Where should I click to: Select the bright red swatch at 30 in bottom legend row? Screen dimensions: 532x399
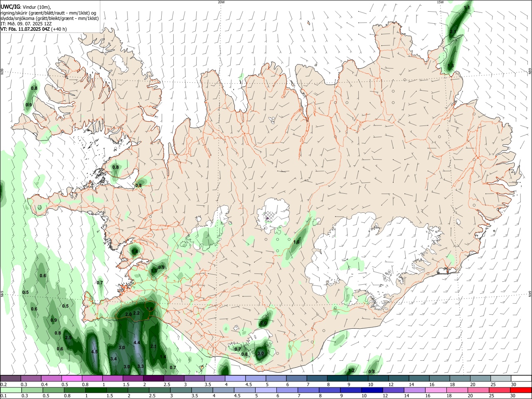521,390
